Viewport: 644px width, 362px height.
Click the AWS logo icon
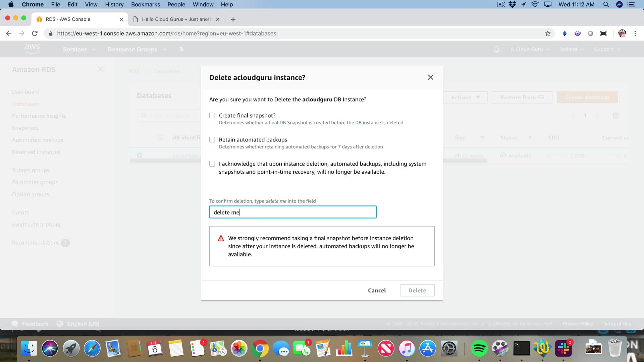pos(32,49)
